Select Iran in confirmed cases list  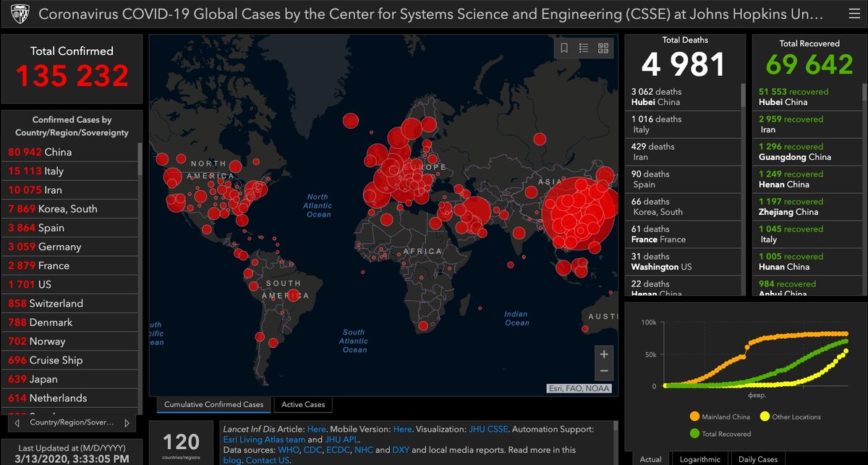click(x=69, y=189)
